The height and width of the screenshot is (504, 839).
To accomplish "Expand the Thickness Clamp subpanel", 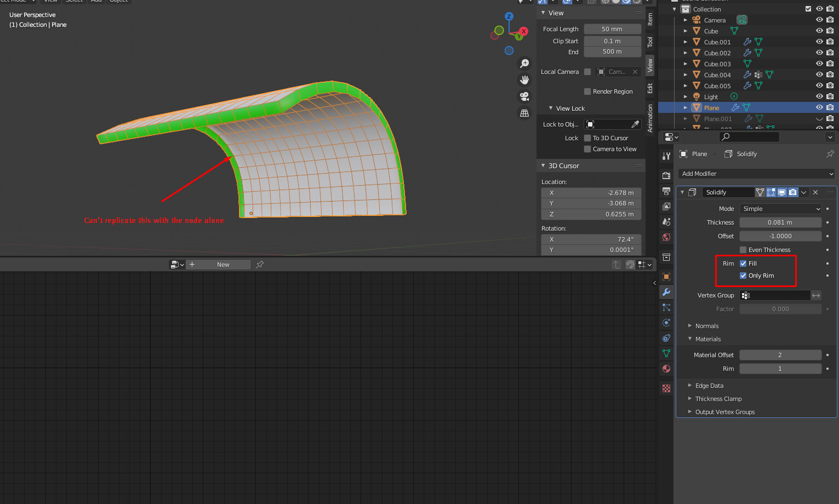I will pyautogui.click(x=718, y=399).
